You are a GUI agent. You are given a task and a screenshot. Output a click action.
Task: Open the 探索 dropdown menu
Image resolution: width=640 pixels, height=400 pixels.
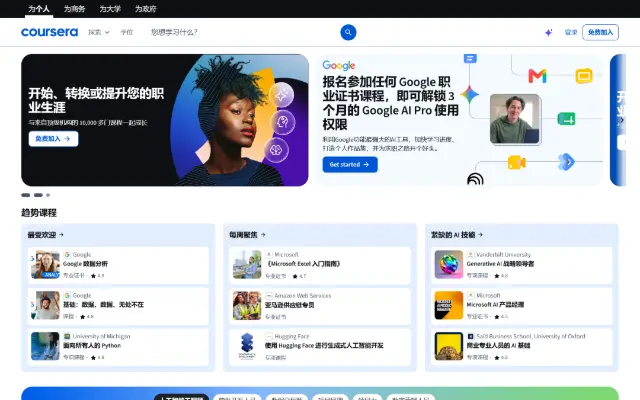pos(99,32)
